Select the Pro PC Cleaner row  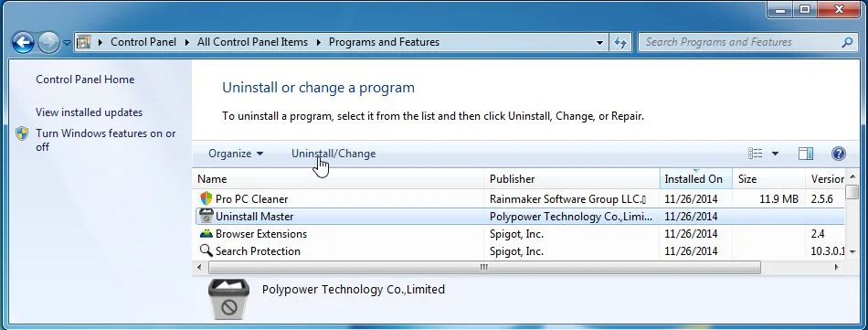pyautogui.click(x=520, y=198)
